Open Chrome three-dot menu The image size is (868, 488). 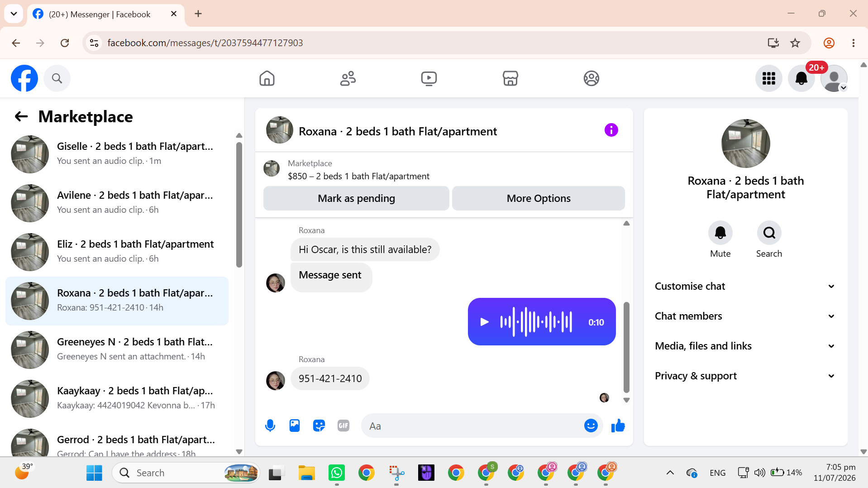(x=853, y=43)
